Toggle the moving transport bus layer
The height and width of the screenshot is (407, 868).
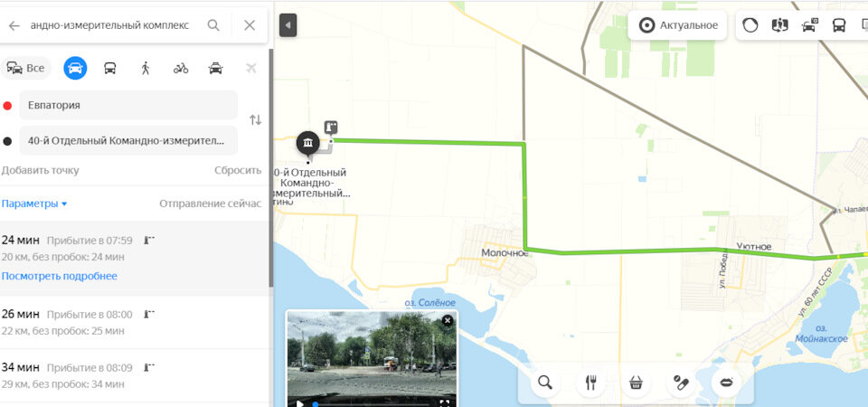click(x=839, y=25)
